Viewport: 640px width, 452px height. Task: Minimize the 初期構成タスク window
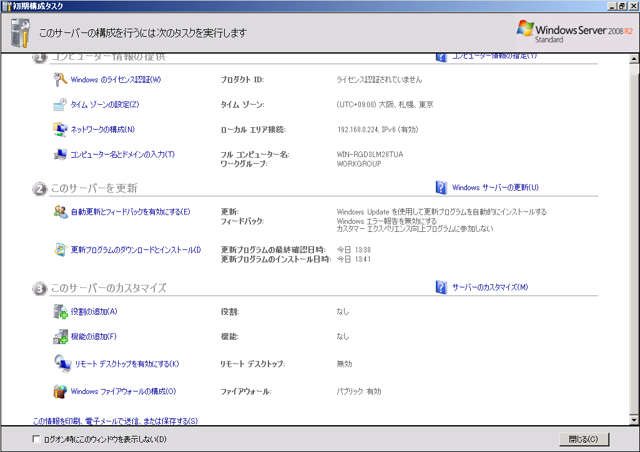[611, 6]
